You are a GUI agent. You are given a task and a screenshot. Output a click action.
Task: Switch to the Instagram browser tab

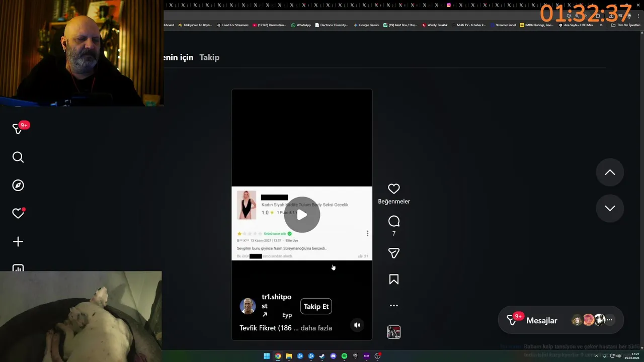[x=449, y=5]
